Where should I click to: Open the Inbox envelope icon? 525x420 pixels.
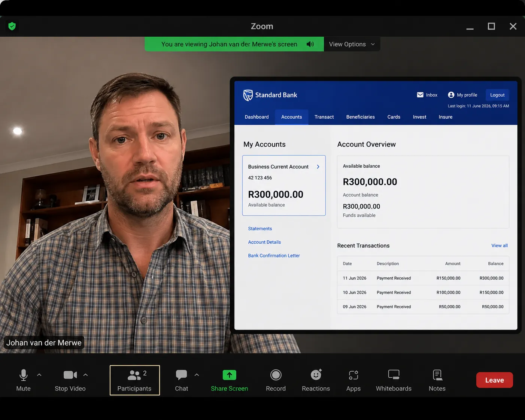pos(420,95)
